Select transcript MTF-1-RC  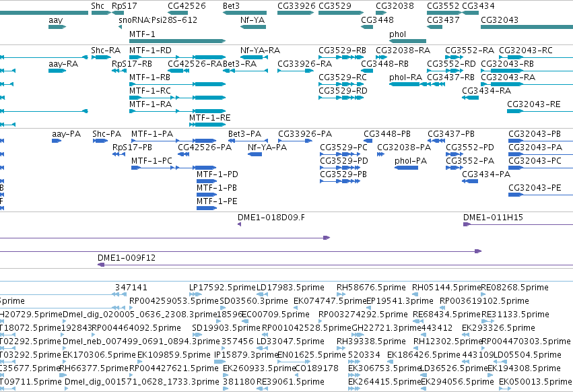click(x=177, y=98)
